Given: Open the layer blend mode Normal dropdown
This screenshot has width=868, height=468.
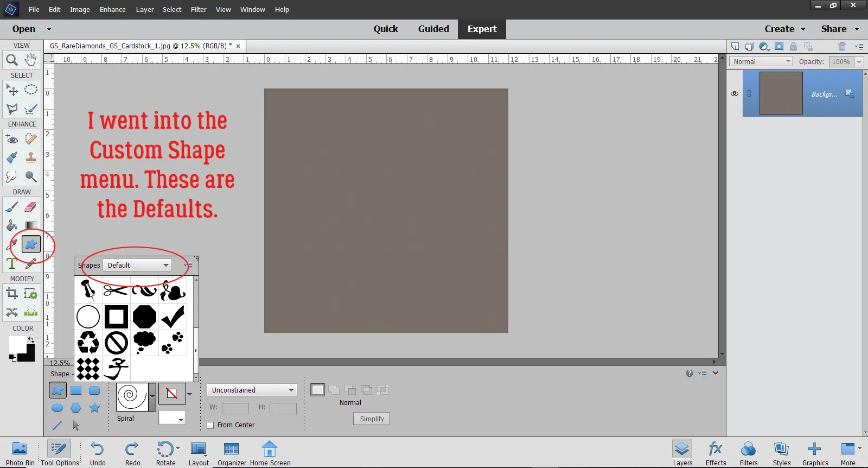Looking at the screenshot, I should click(x=761, y=62).
